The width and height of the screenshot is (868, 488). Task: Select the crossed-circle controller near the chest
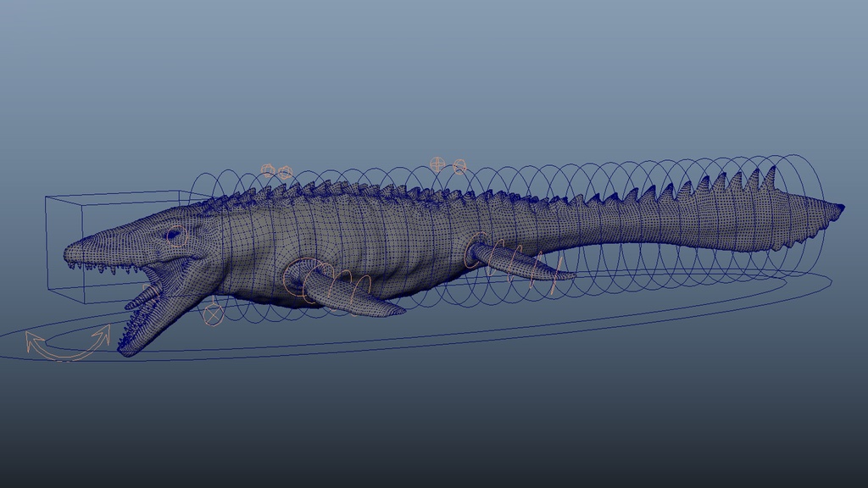pos(212,313)
